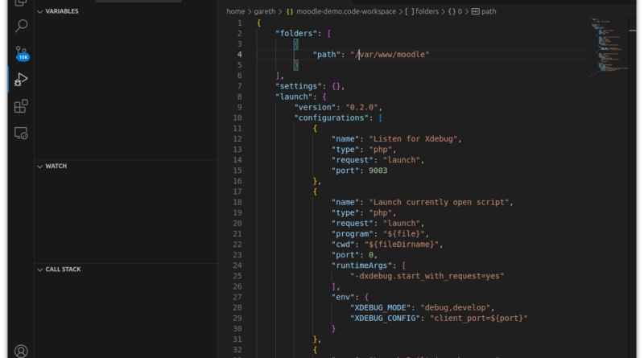Click the "0.2.0" version value
Screen dimensions: 644x358
361,108
